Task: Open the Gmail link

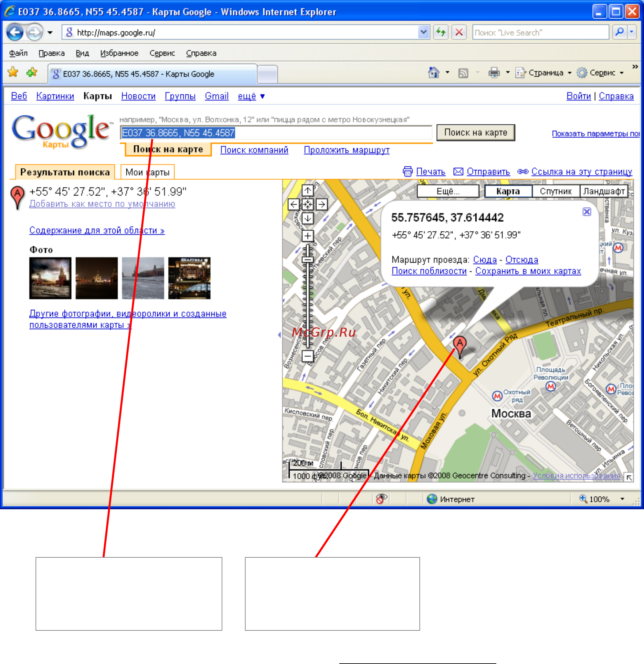Action: (217, 96)
